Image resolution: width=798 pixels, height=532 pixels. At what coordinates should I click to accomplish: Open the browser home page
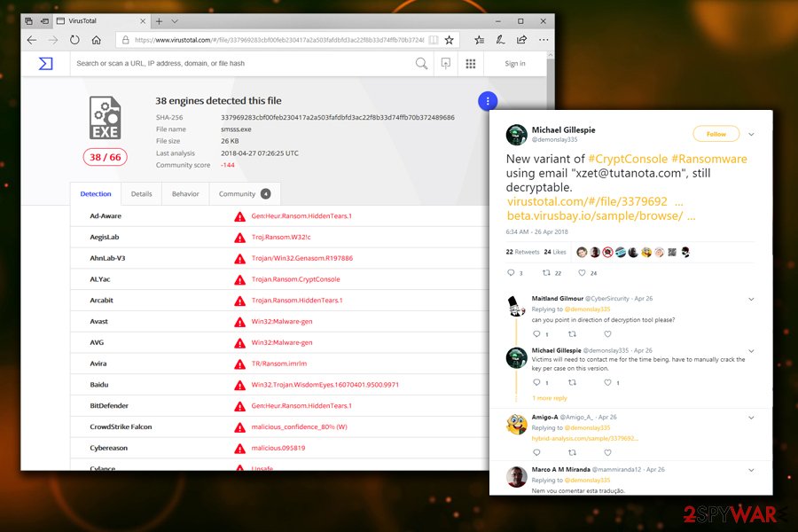click(96, 40)
